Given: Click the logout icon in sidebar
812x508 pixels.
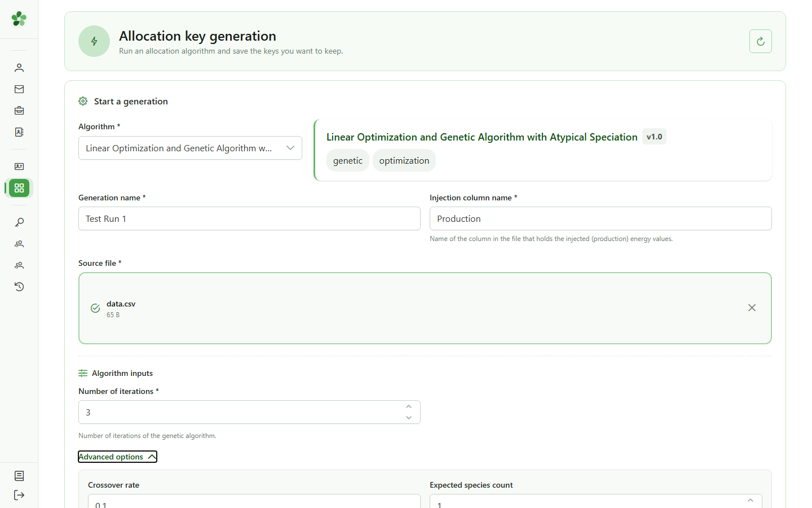Looking at the screenshot, I should click(x=19, y=495).
